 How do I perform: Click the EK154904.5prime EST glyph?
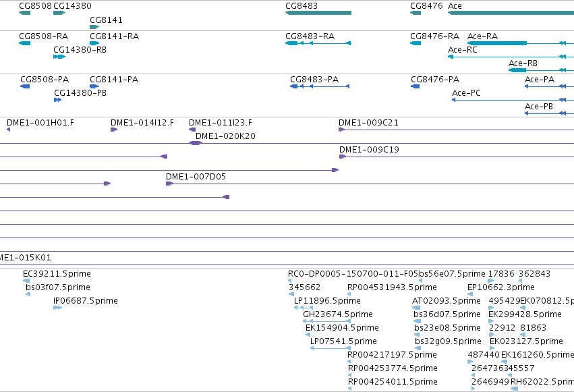click(308, 335)
